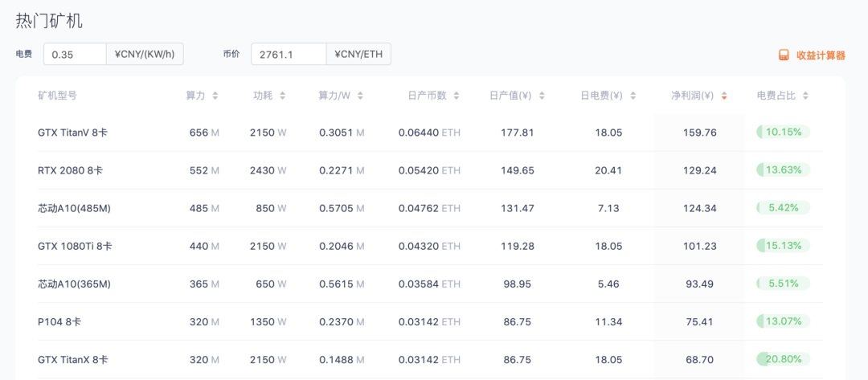Sort by 电费占比 column arrows
Viewport: 868px width, 380px height.
[805, 96]
